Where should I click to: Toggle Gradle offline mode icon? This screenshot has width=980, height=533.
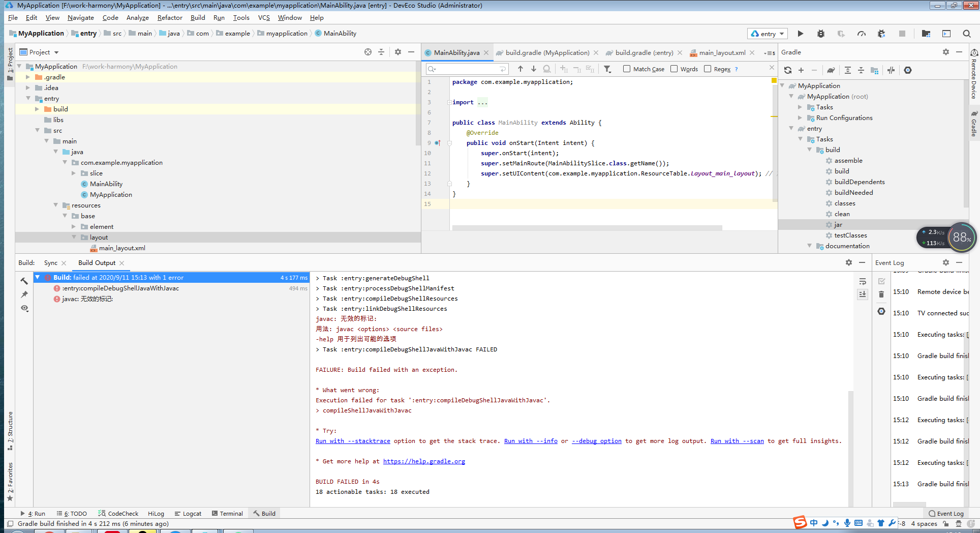click(x=891, y=70)
